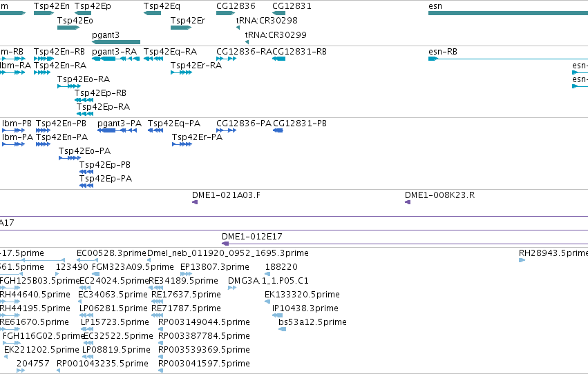Click the Tsp42Ep gene label
This screenshot has height=374, width=588.
pyautogui.click(x=93, y=6)
